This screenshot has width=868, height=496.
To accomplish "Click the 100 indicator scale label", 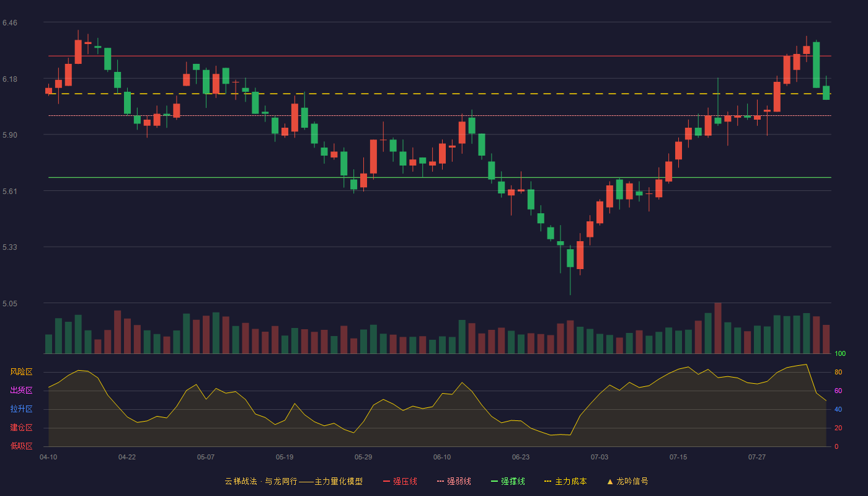I will point(840,354).
